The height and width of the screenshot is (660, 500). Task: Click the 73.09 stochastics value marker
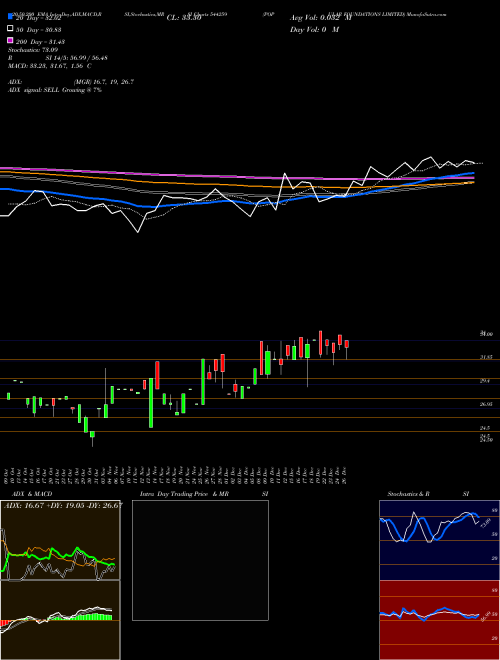(484, 524)
